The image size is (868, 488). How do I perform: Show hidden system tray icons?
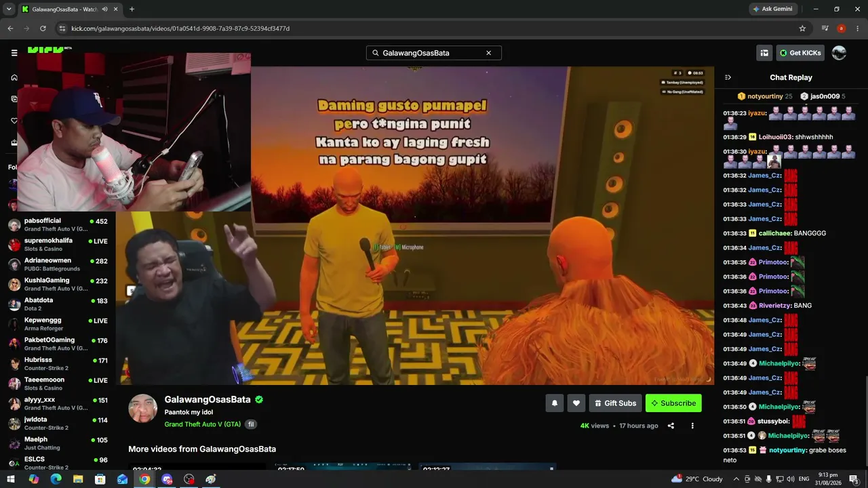736,479
